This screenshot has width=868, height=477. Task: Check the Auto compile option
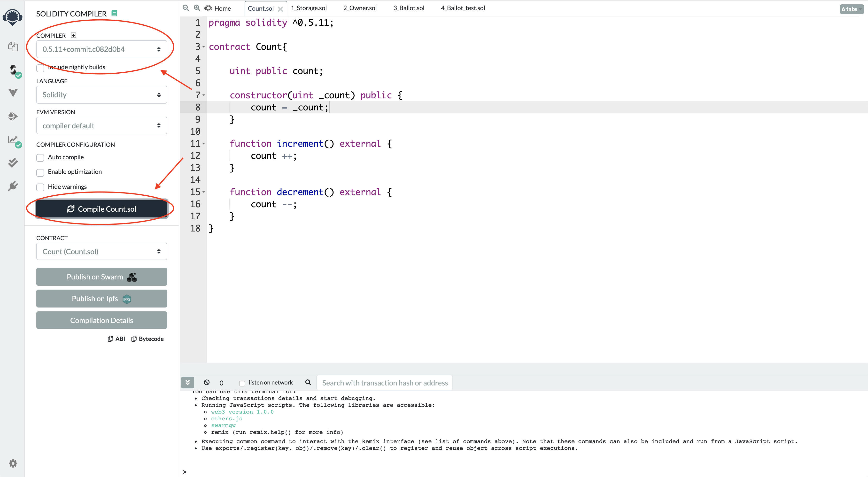(40, 157)
